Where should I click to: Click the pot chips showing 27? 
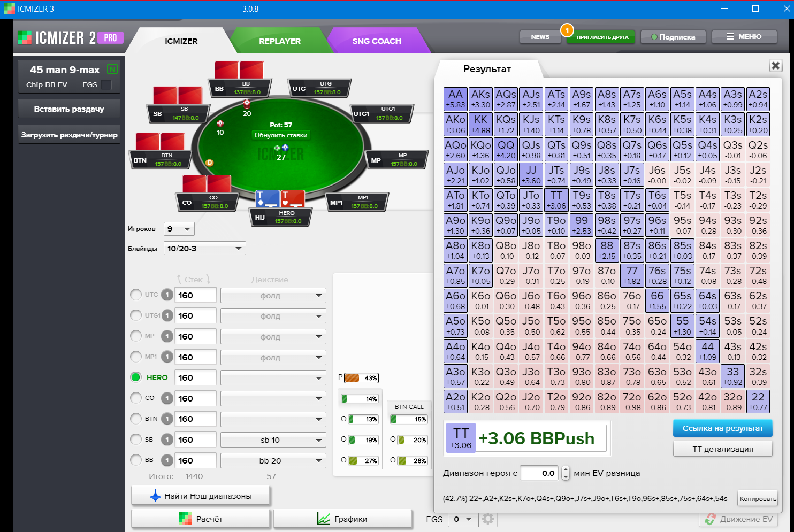[x=281, y=148]
